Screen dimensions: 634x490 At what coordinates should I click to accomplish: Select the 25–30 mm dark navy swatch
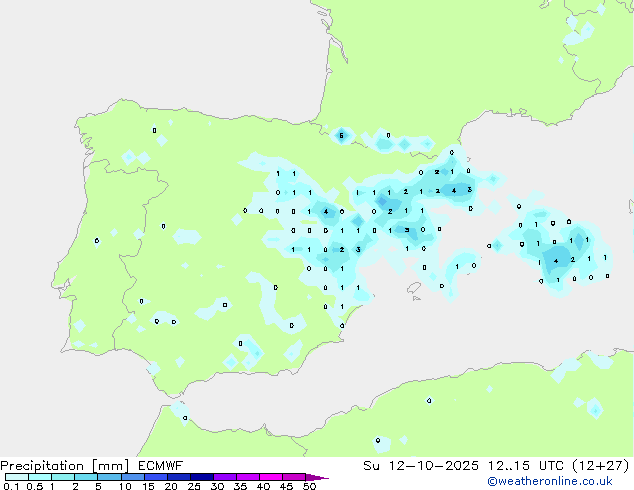click(201, 477)
